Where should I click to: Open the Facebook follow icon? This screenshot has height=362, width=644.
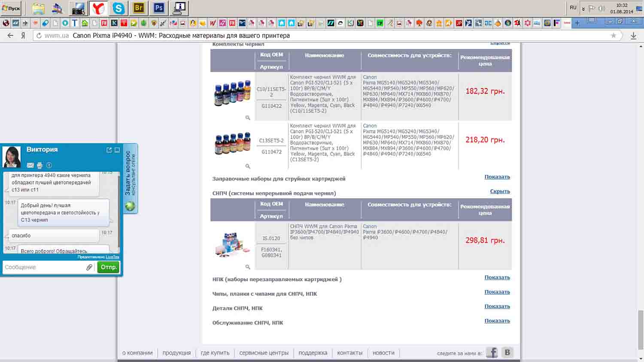[x=492, y=353]
